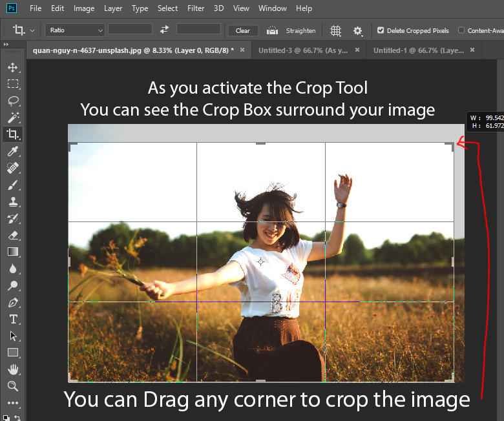Screen dimensions: 504x421
Task: Click the Clear button
Action: point(243,30)
